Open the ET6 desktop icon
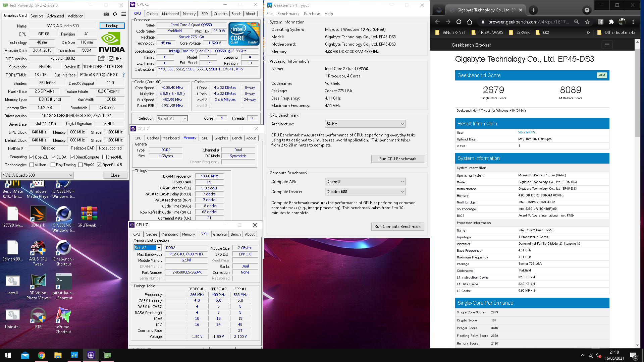644x362 pixels. [x=38, y=318]
